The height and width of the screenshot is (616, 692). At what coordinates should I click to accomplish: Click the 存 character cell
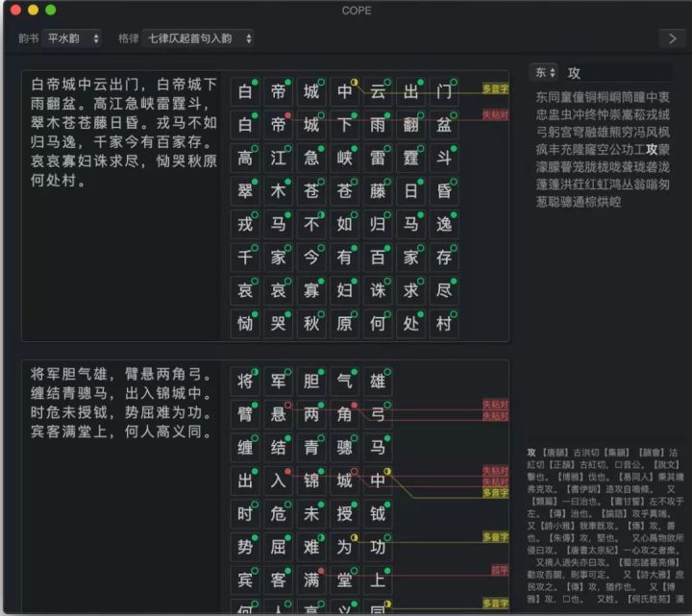[x=444, y=258]
